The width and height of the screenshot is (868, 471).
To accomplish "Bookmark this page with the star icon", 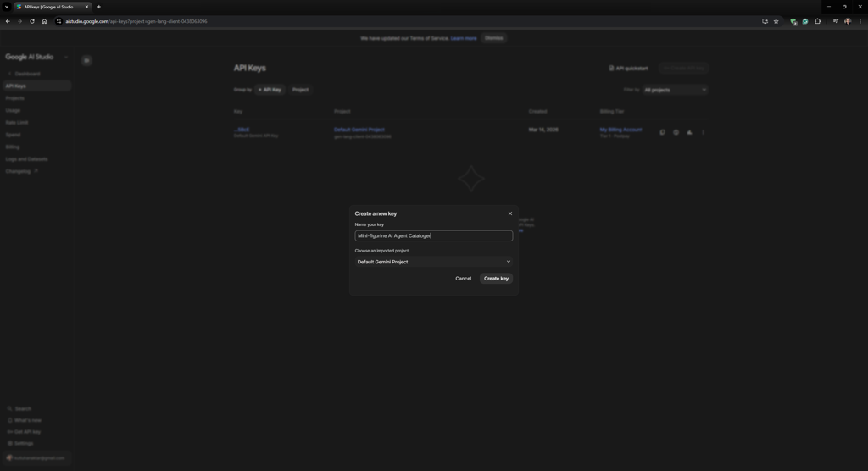I will click(776, 21).
